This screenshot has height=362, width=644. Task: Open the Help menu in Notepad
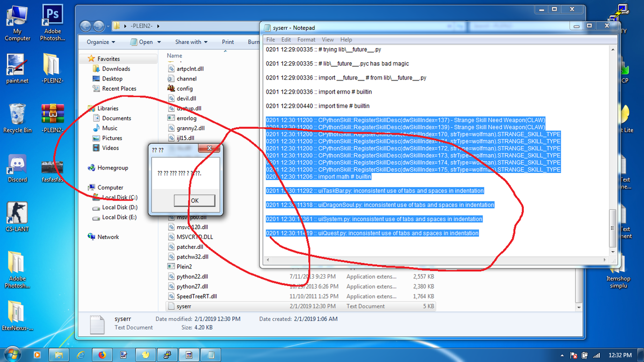tap(346, 40)
